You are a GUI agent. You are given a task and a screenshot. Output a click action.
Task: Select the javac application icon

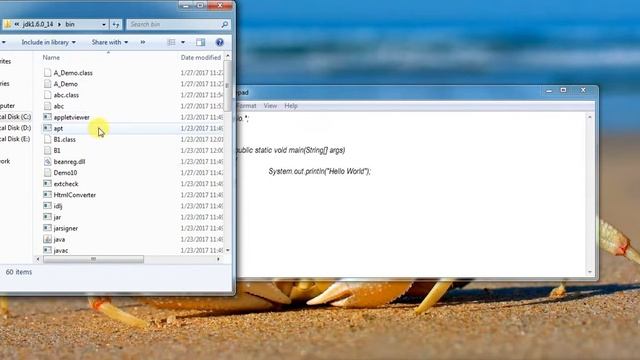pos(47,250)
